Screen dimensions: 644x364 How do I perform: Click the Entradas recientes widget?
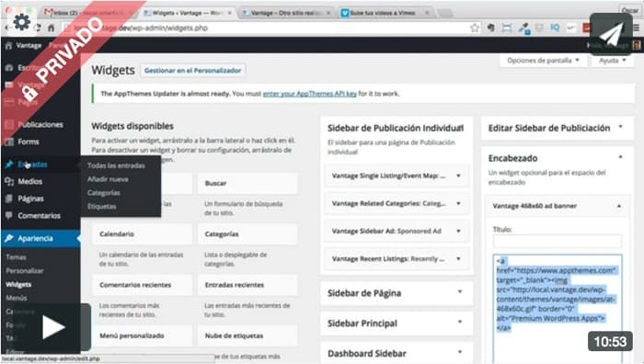click(247, 285)
